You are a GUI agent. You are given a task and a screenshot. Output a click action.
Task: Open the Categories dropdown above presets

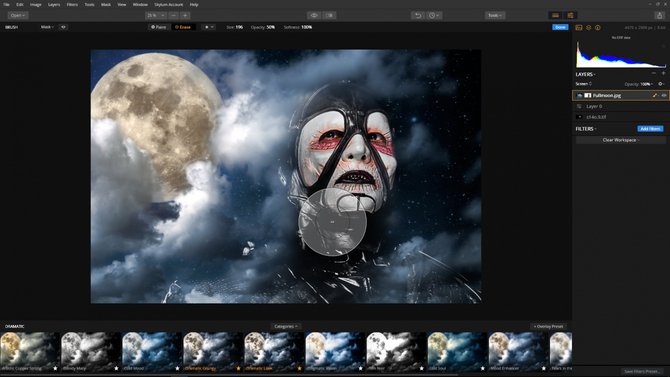[285, 326]
